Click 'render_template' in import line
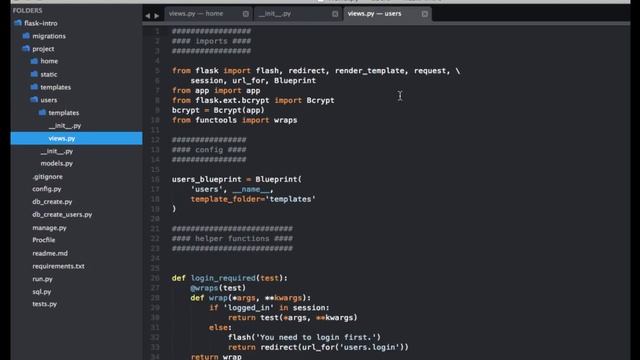This screenshot has height=360, width=640. (x=369, y=71)
